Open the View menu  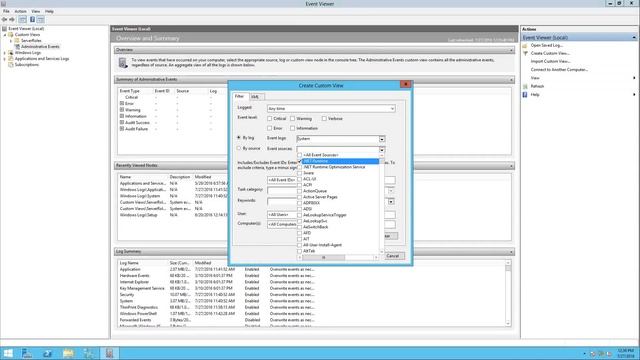pos(36,11)
